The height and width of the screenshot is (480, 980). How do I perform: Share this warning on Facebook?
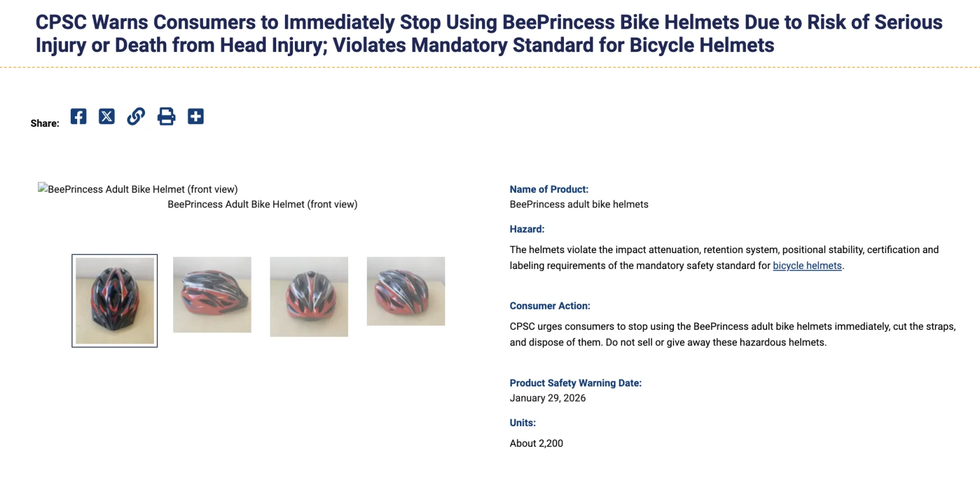pos(78,116)
